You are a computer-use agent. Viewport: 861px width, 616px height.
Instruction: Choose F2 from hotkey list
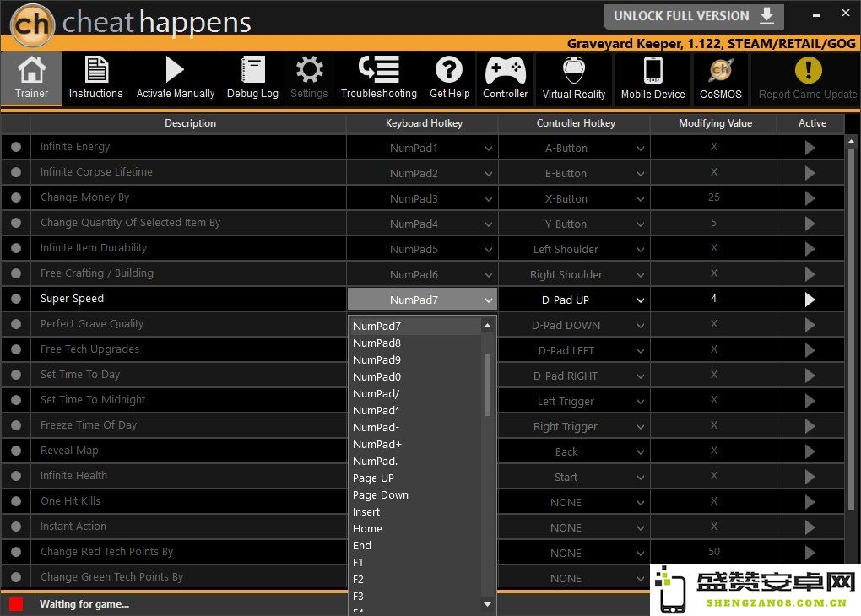(x=415, y=579)
